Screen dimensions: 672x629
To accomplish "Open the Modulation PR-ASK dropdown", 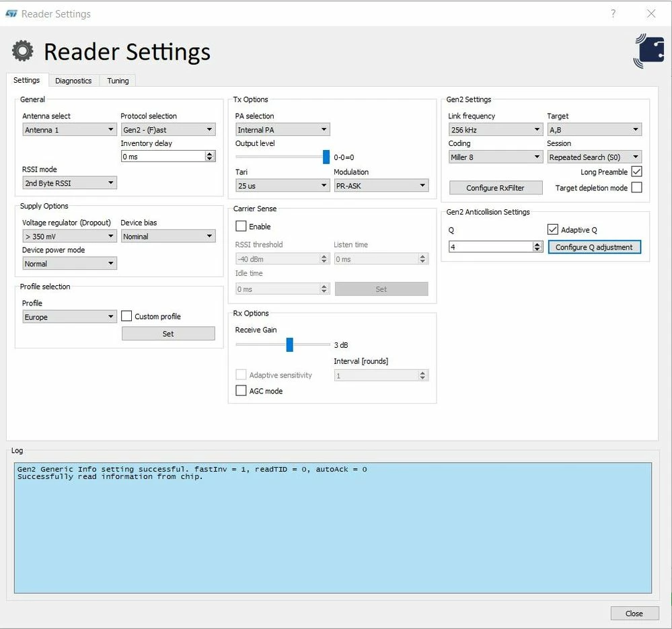I will click(381, 186).
